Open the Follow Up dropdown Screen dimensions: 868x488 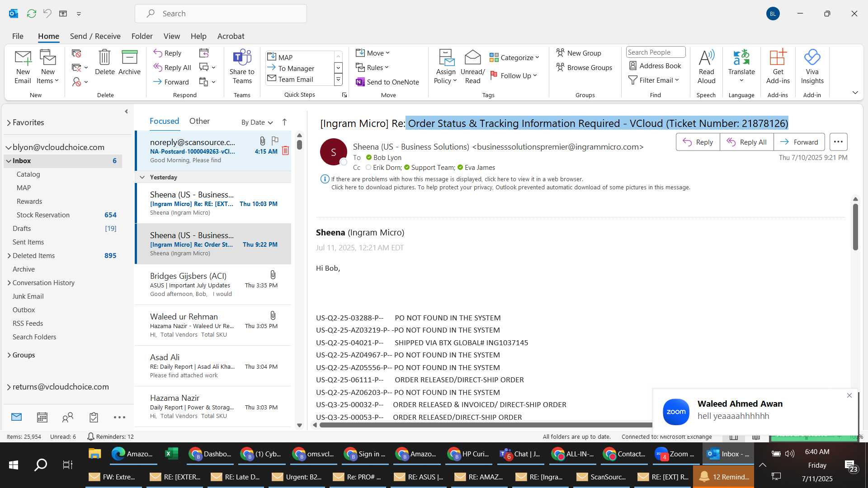(514, 75)
